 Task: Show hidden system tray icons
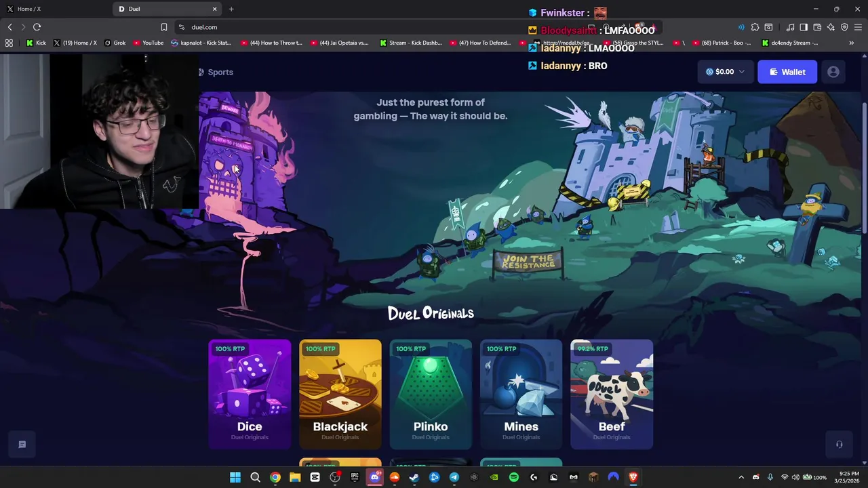click(x=741, y=477)
